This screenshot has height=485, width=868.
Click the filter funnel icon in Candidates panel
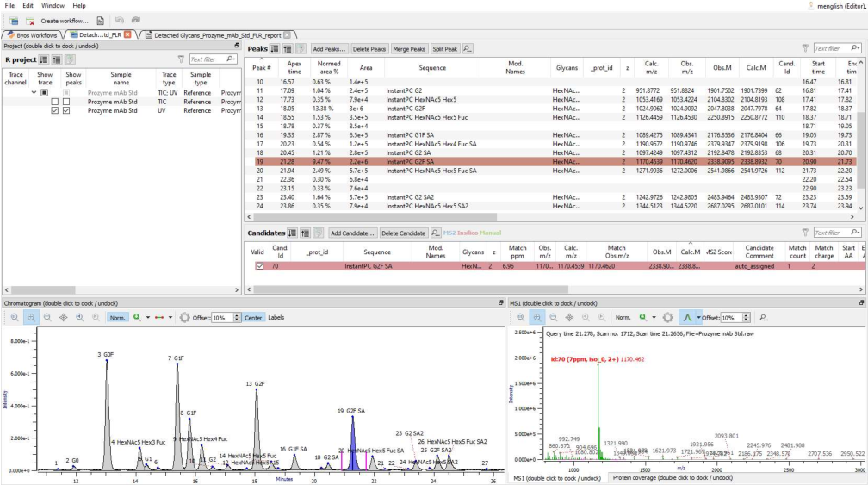point(805,233)
